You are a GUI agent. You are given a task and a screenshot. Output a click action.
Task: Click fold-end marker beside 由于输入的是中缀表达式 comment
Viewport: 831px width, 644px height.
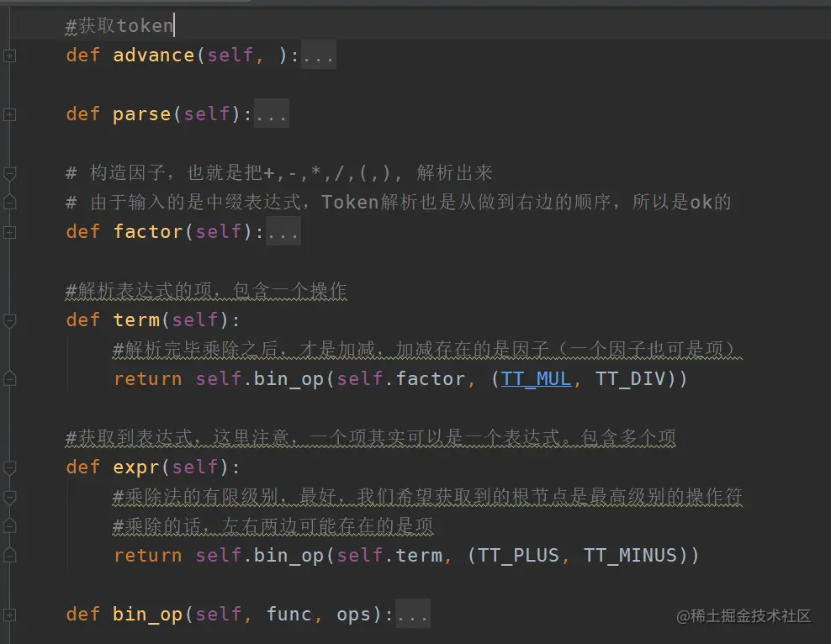(9, 202)
